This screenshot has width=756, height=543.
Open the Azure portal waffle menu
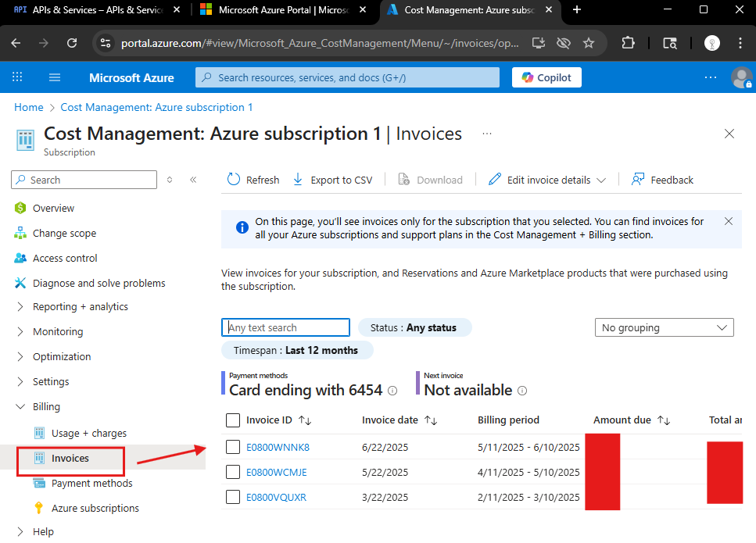click(17, 77)
